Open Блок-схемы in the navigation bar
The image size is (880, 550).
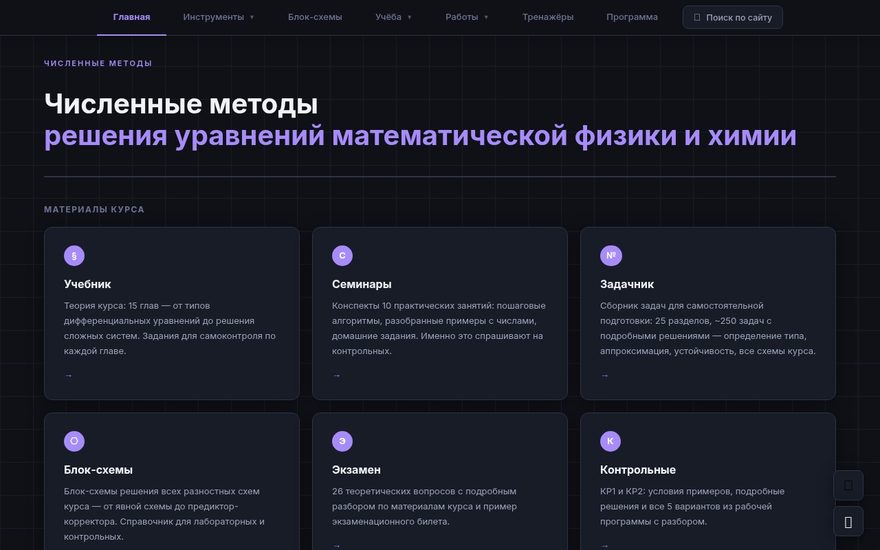[x=315, y=17]
